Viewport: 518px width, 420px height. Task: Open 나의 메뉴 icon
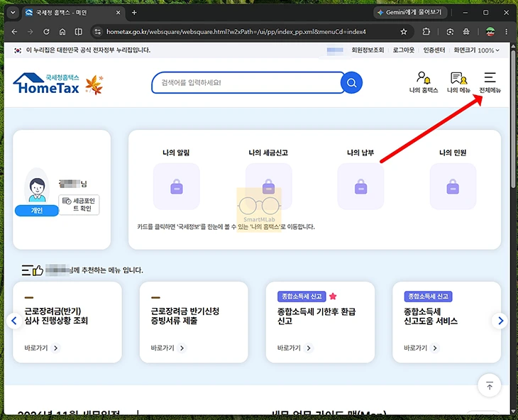[458, 82]
